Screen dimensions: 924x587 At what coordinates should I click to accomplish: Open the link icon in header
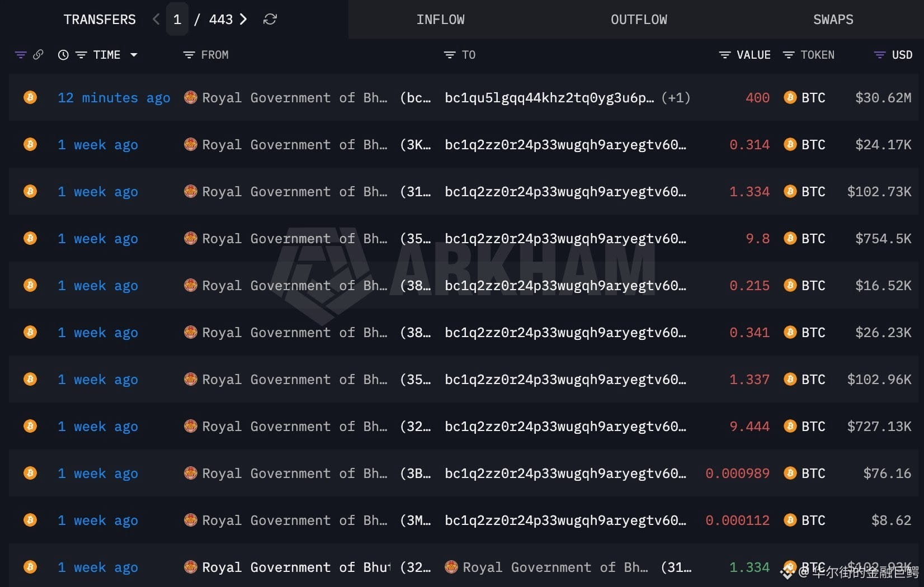(38, 55)
